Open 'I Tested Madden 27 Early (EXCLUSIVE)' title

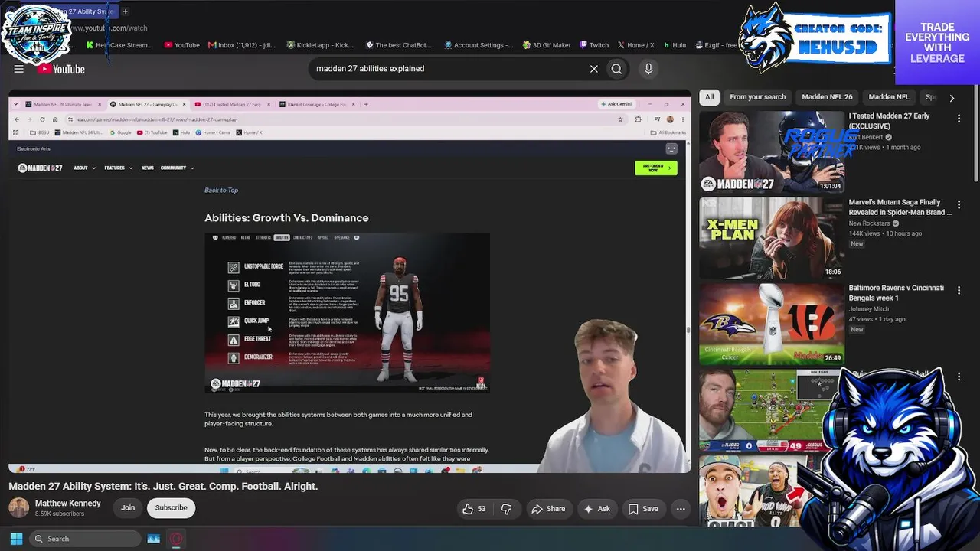click(x=889, y=121)
